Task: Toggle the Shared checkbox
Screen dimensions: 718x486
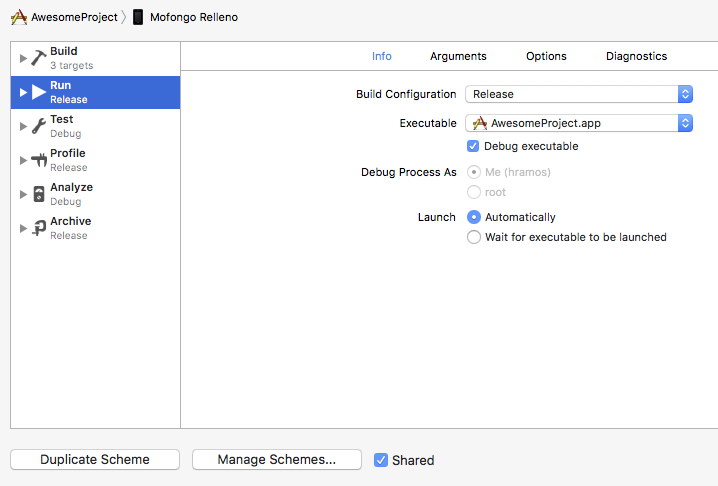Action: [x=381, y=460]
